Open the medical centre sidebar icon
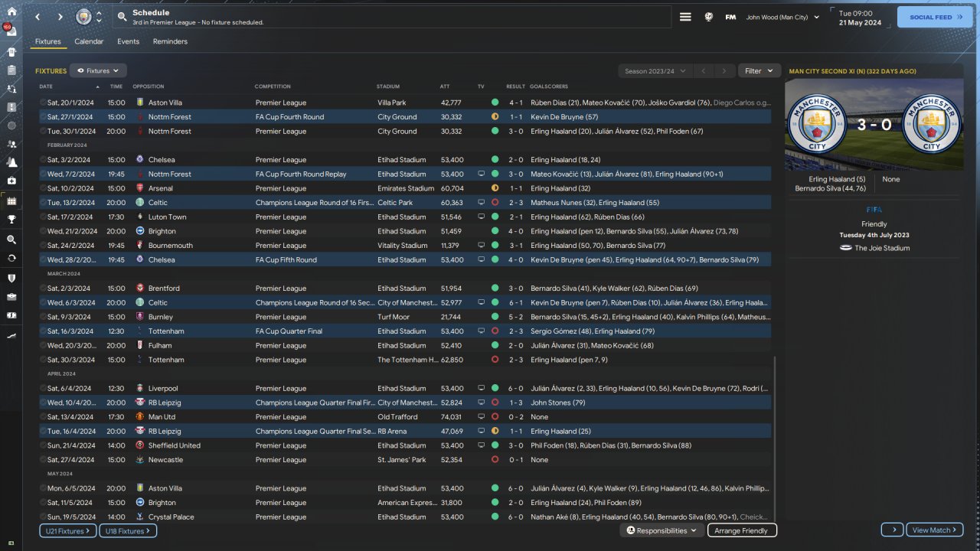 tap(11, 181)
